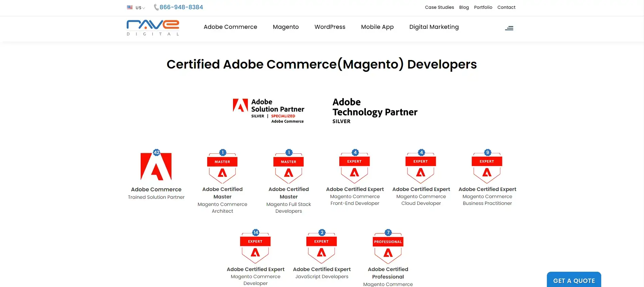Select Mobile App in the main navigation

pyautogui.click(x=377, y=27)
